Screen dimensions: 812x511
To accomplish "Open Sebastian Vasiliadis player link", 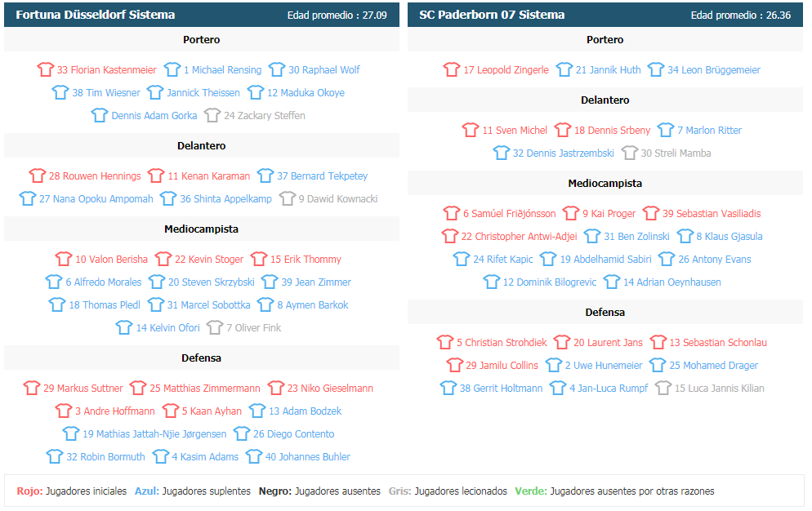I will click(x=712, y=213).
